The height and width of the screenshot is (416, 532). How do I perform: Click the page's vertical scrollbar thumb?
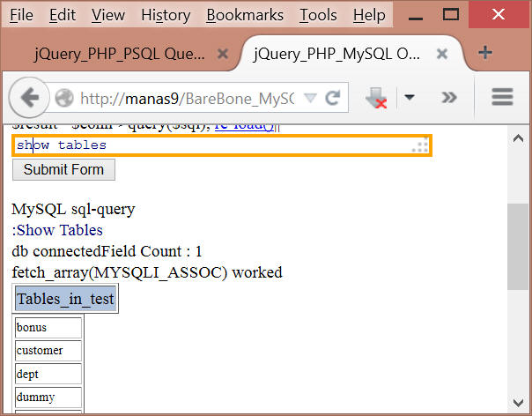(518, 245)
